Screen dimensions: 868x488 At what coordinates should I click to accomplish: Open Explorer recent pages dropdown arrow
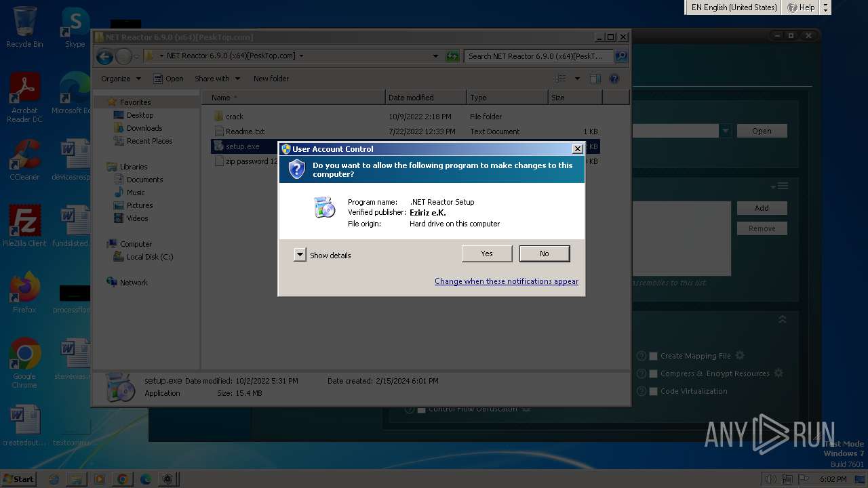(136, 57)
